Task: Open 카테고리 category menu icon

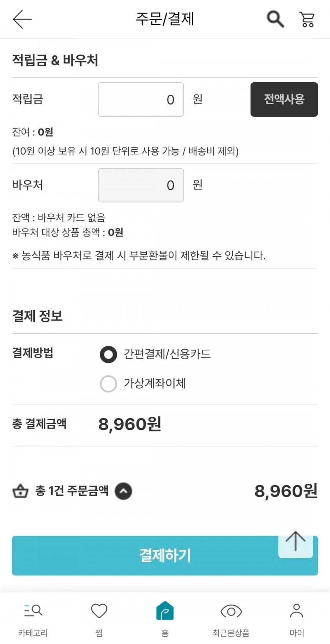Action: coord(33,611)
